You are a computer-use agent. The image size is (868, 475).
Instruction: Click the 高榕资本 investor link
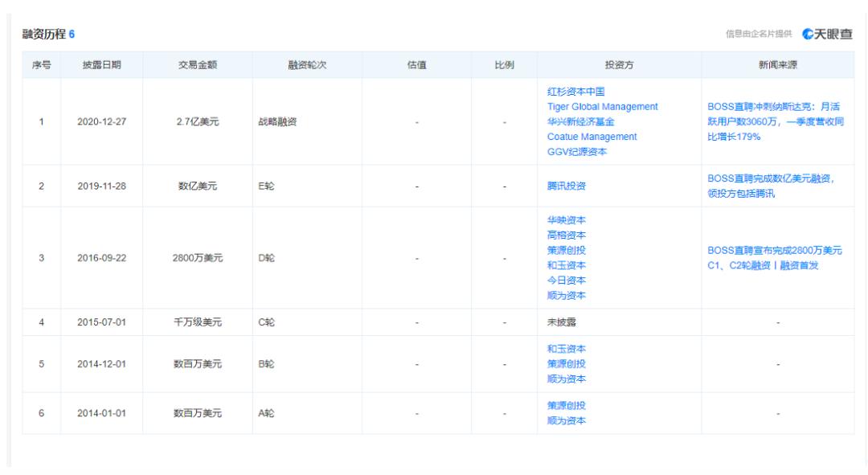pyautogui.click(x=566, y=235)
